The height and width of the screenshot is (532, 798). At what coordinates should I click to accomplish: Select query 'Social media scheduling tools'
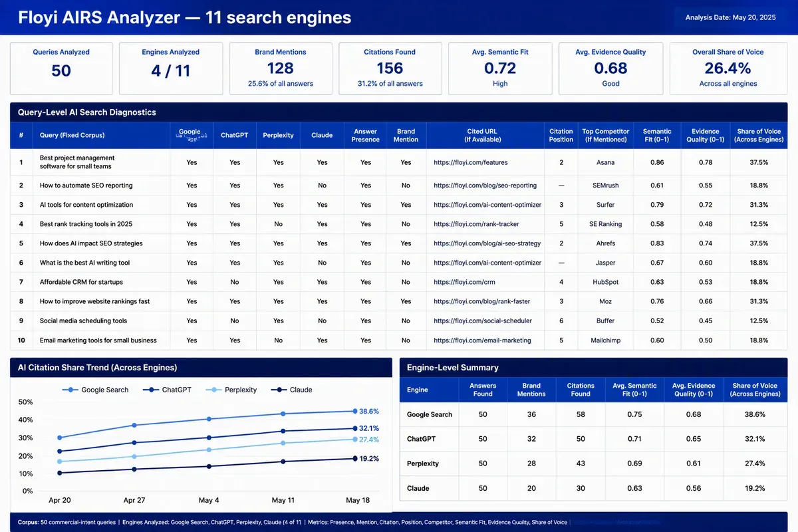[x=83, y=321]
